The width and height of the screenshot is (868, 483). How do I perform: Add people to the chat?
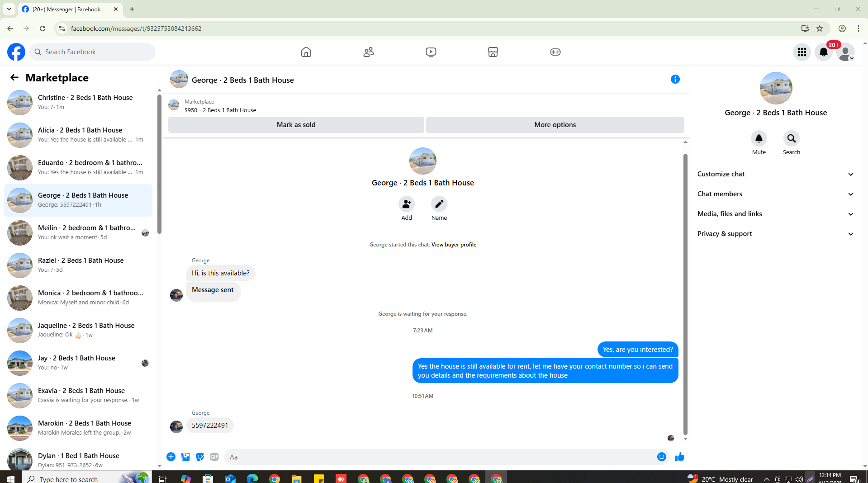[407, 204]
